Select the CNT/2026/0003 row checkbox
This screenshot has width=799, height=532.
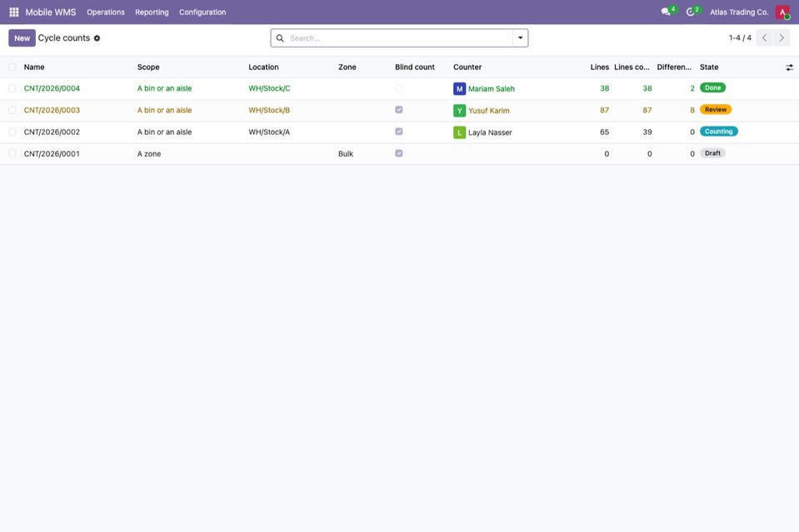point(12,110)
